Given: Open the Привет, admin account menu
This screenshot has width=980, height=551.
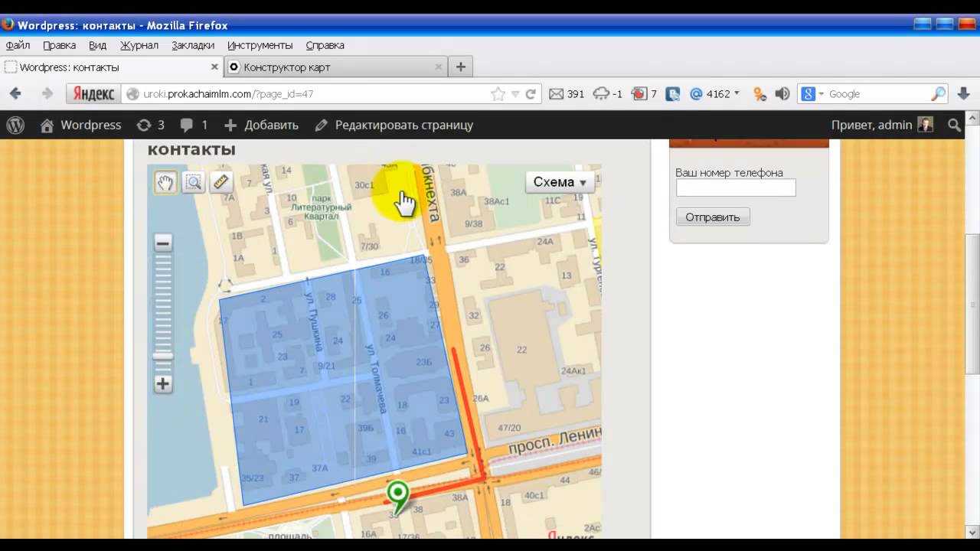Looking at the screenshot, I should click(x=882, y=125).
